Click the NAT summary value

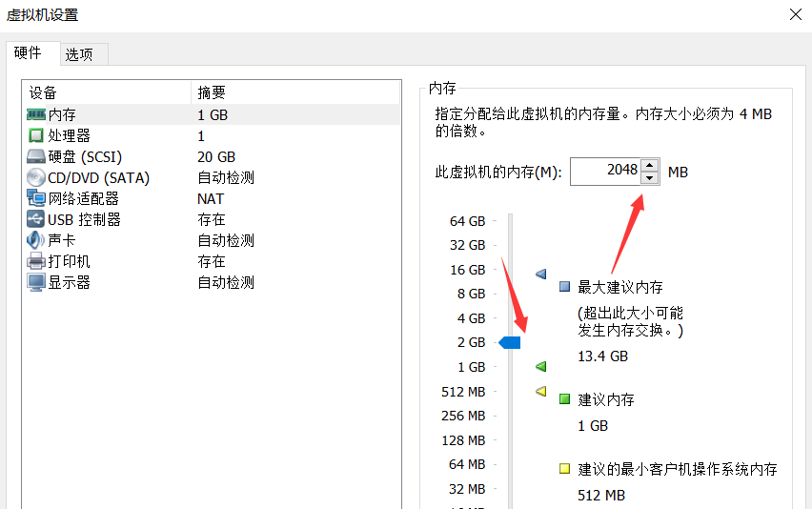coord(211,199)
